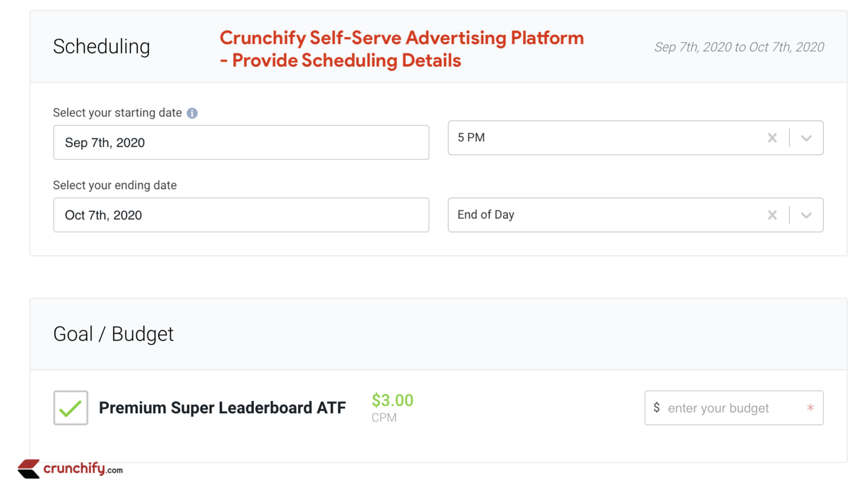Click the Crunchify logo at the bottom
Screen dimensions: 868x485
click(27, 469)
